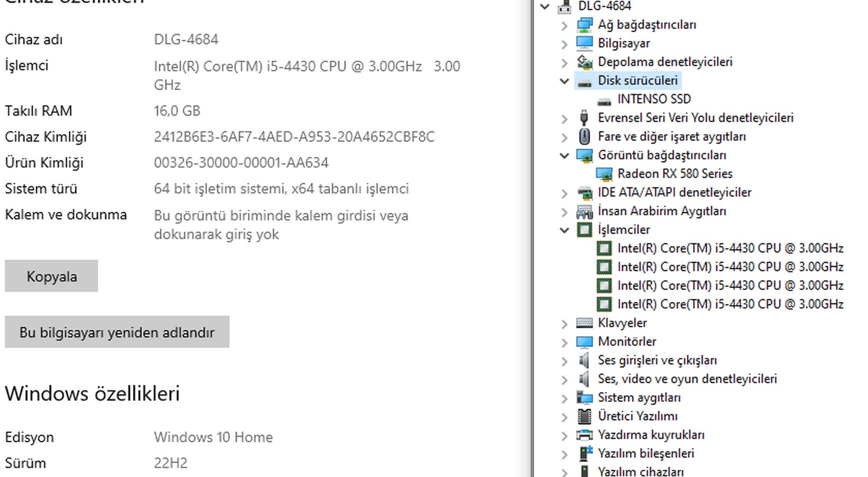Click Bu bilgisayarı yeniden adlandır button
The width and height of the screenshot is (868, 477).
[x=117, y=332]
